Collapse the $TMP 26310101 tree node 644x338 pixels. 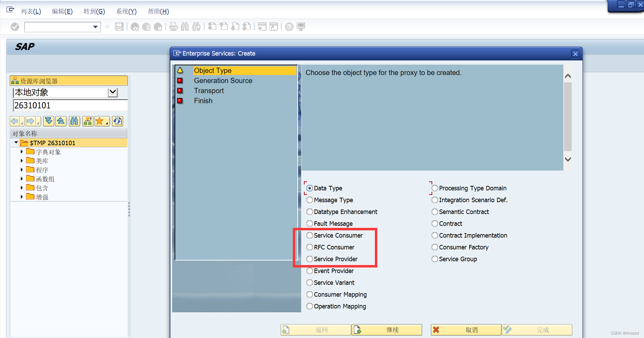point(16,142)
